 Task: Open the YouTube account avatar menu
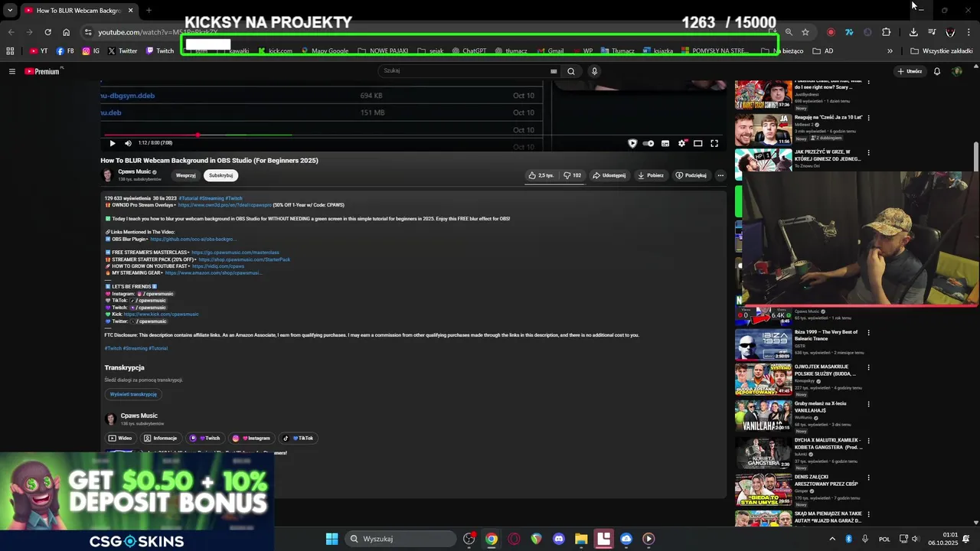coord(957,71)
